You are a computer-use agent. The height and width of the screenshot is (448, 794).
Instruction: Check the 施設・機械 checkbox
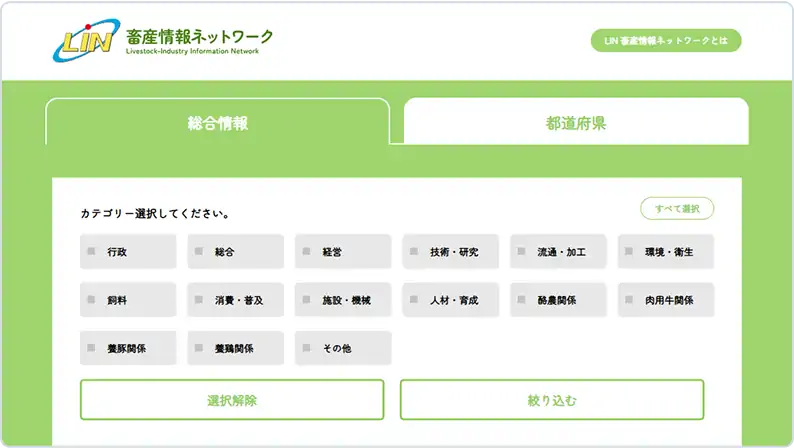(306, 300)
